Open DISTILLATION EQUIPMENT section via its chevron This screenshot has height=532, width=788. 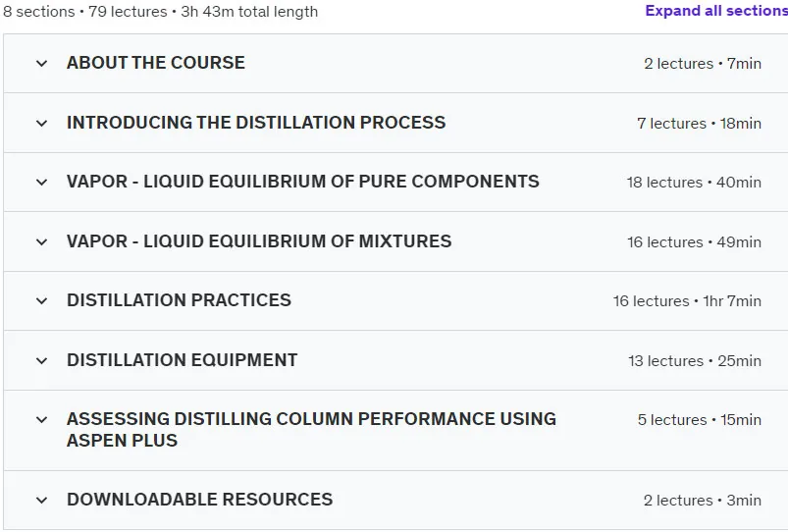tap(42, 360)
